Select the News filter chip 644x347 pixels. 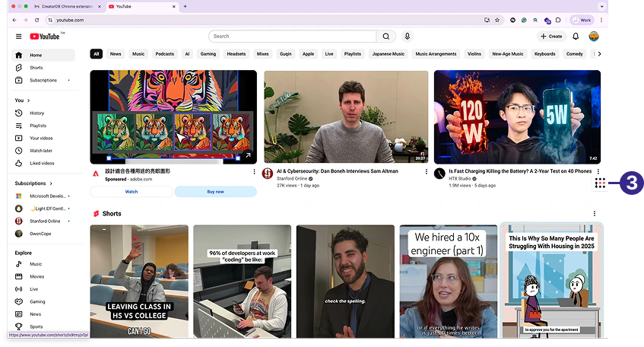pos(116,54)
